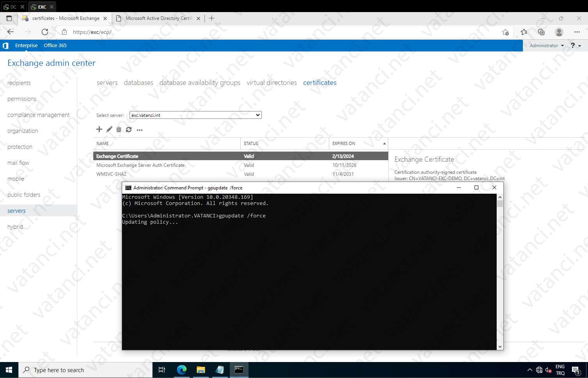The width and height of the screenshot is (588, 378).
Task: Add this page to favorites with the star-plus icon
Action: tap(505, 32)
